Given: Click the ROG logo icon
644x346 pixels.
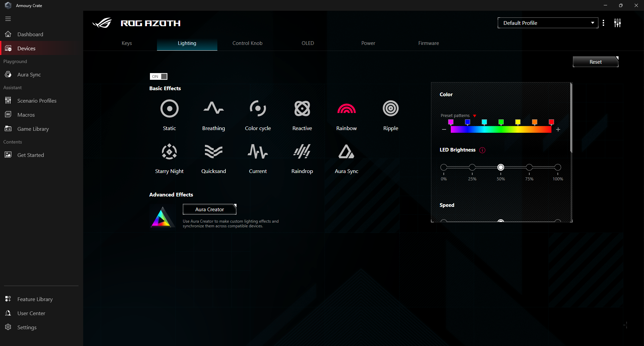Looking at the screenshot, I should click(102, 23).
